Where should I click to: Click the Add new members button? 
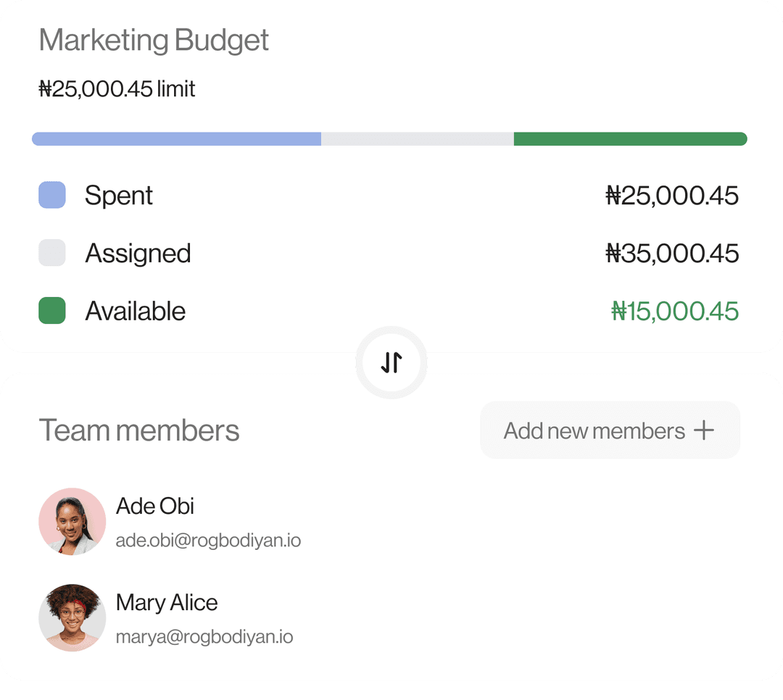[609, 430]
